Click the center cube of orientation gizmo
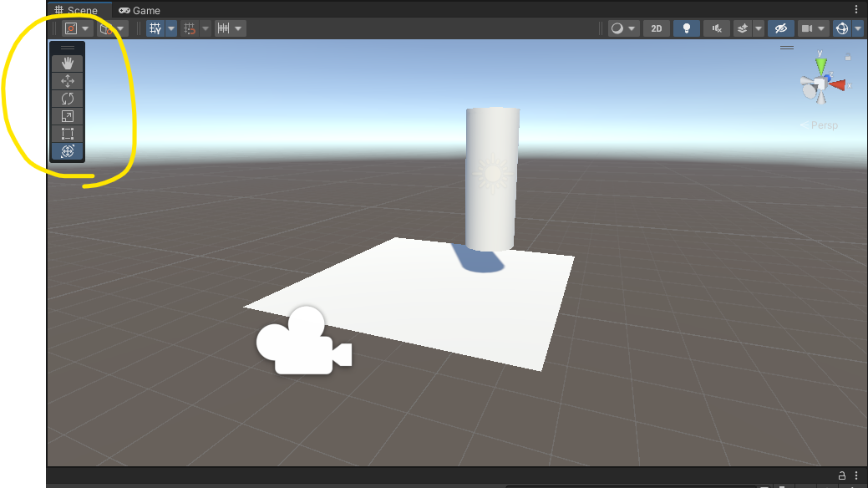 coord(820,84)
